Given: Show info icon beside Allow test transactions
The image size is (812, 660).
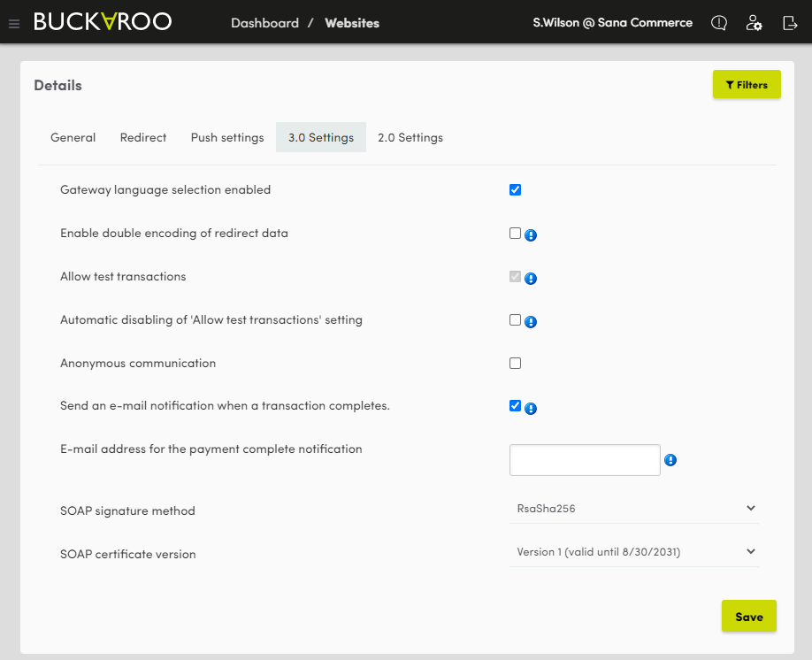Looking at the screenshot, I should pos(531,279).
